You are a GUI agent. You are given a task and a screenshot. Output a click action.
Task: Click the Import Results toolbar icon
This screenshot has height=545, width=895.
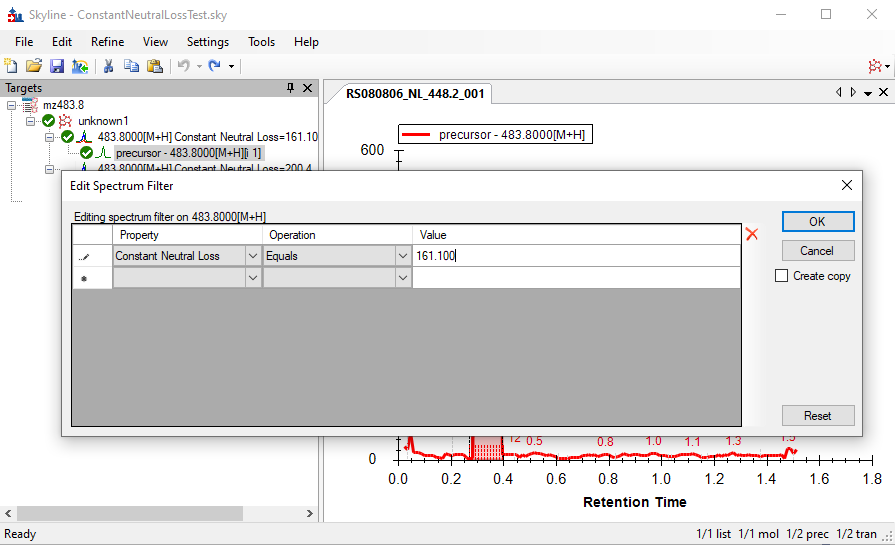click(80, 66)
